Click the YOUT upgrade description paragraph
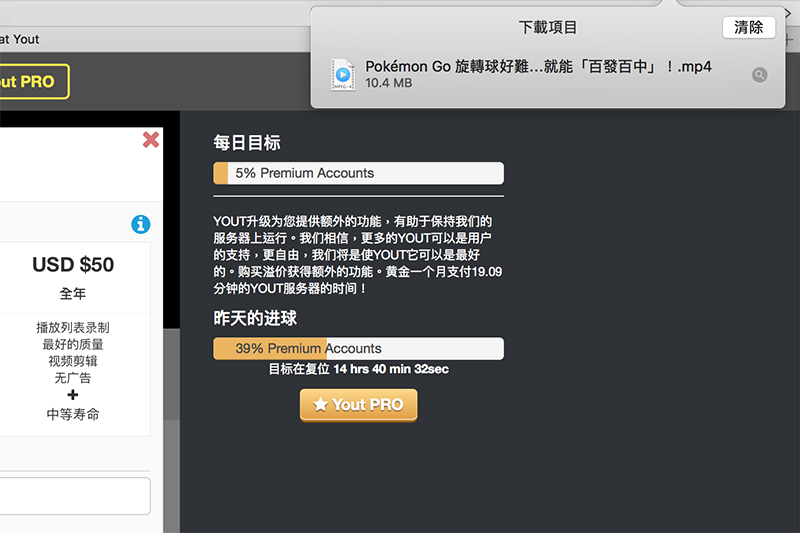This screenshot has height=533, width=800. [x=358, y=255]
